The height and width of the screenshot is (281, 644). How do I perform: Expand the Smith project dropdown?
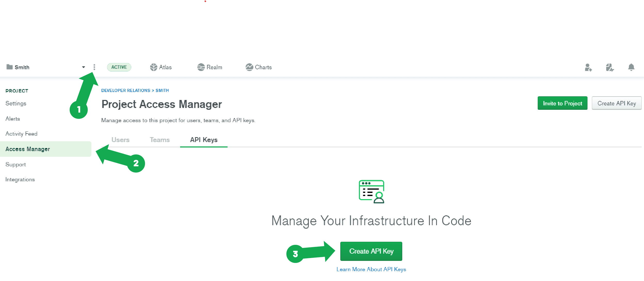(x=83, y=67)
